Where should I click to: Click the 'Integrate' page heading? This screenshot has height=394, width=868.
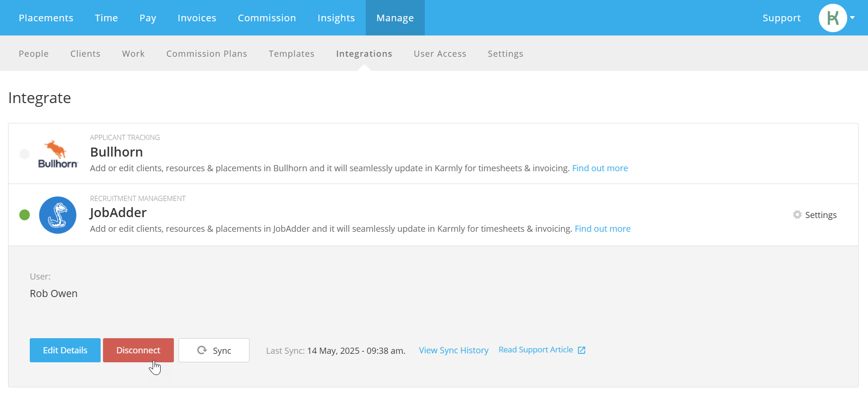tap(40, 98)
